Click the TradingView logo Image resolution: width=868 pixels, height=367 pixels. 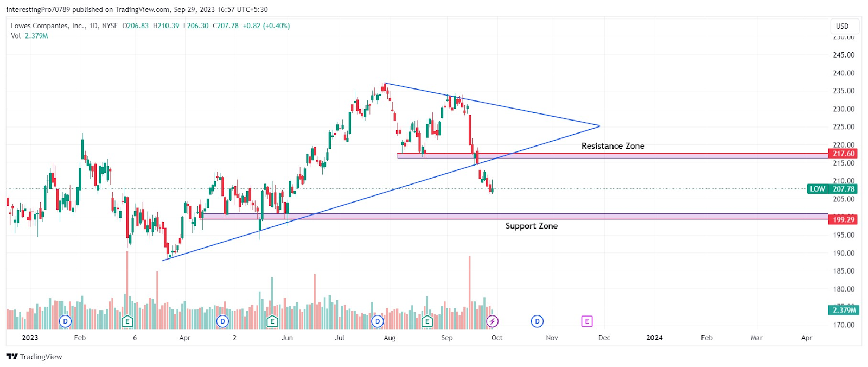tap(34, 357)
